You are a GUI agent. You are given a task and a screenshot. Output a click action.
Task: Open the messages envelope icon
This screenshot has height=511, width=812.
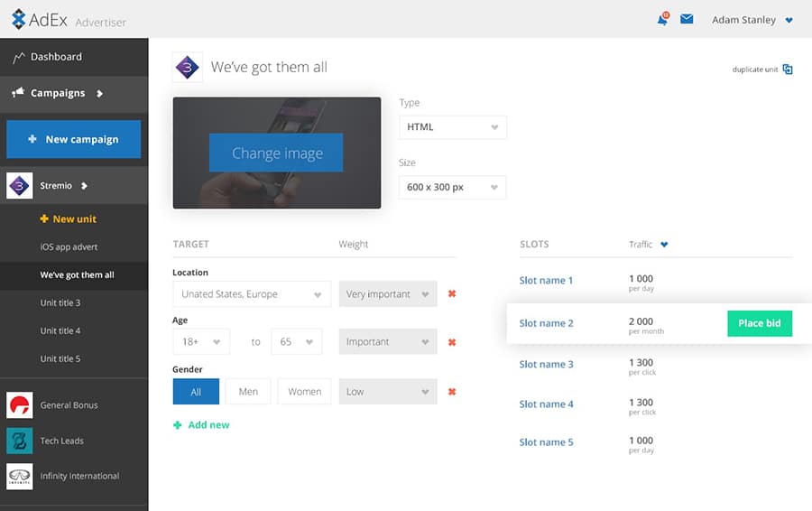coord(687,19)
